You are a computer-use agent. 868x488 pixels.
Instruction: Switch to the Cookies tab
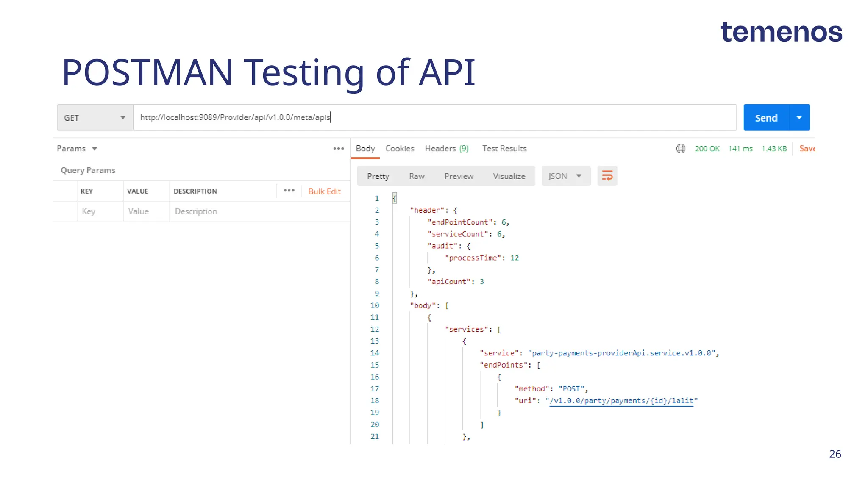coord(399,149)
